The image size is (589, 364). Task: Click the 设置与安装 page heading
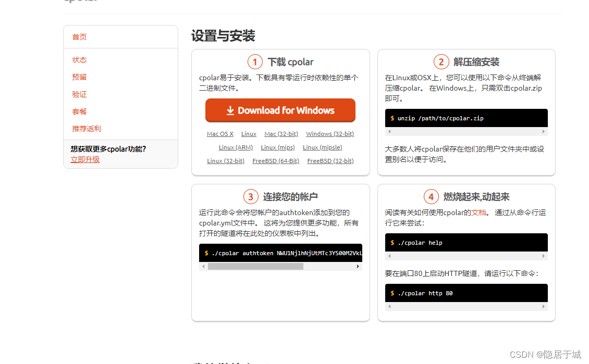click(223, 36)
